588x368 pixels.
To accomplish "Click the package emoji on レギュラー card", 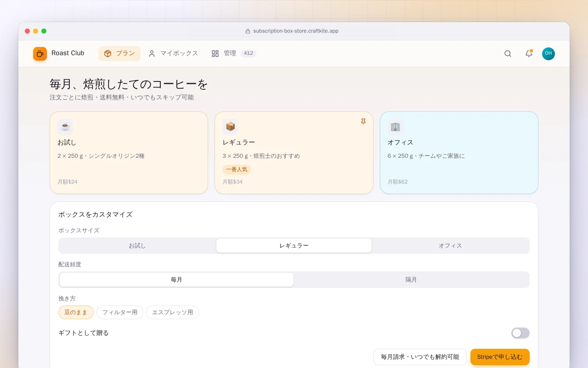I will [x=230, y=126].
